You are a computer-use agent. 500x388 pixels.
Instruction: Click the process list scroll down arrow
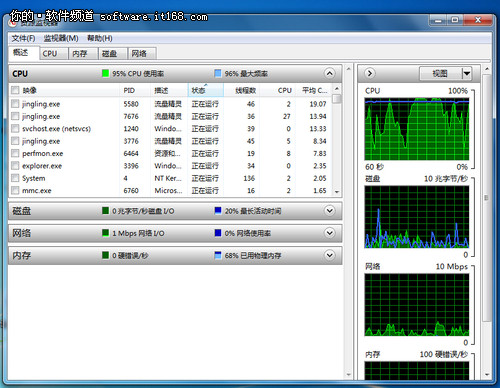(x=337, y=192)
